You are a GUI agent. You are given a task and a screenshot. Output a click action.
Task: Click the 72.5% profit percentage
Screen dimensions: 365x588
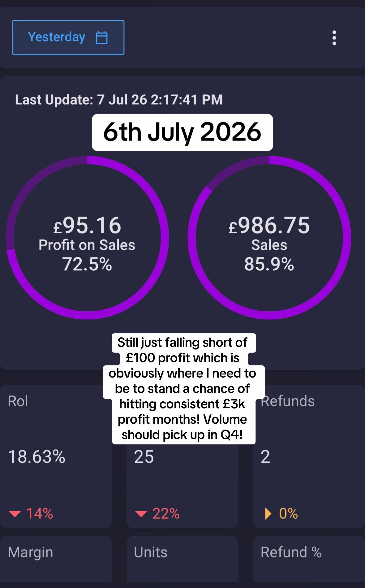(87, 265)
